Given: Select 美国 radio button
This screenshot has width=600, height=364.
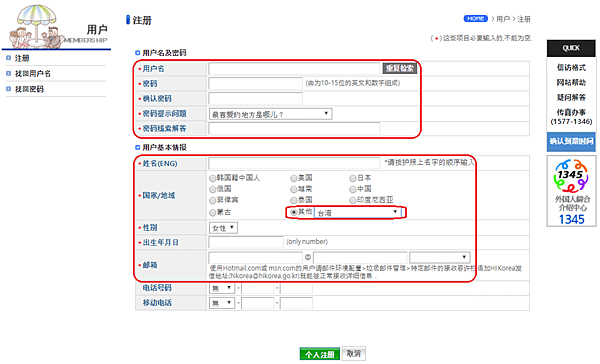Looking at the screenshot, I should tap(293, 178).
